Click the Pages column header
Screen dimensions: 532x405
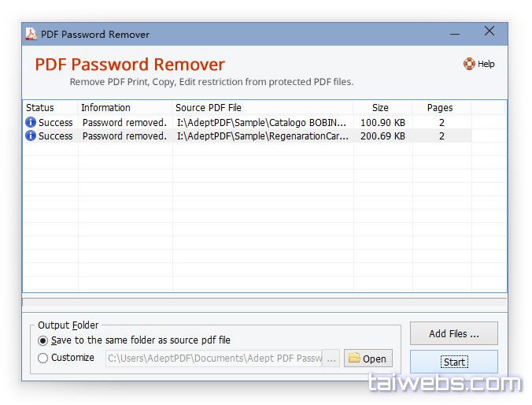(x=441, y=107)
